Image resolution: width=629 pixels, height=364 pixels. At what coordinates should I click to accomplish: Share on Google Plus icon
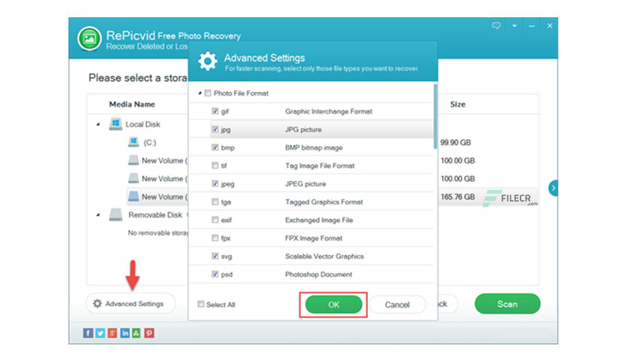(x=112, y=332)
